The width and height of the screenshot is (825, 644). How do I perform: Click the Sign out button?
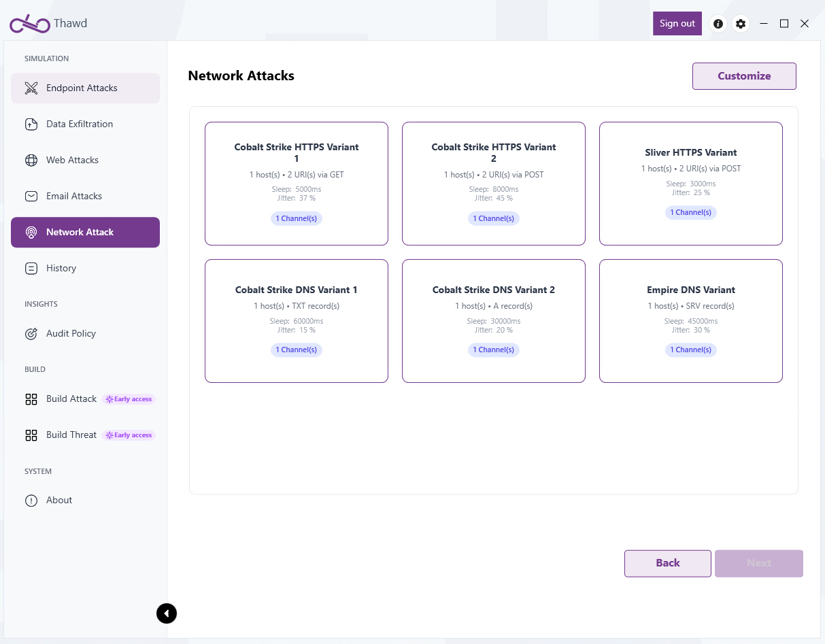click(x=677, y=23)
